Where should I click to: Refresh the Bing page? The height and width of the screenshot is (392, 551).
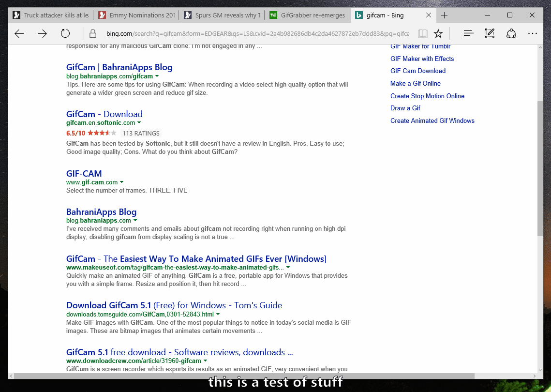pos(65,34)
